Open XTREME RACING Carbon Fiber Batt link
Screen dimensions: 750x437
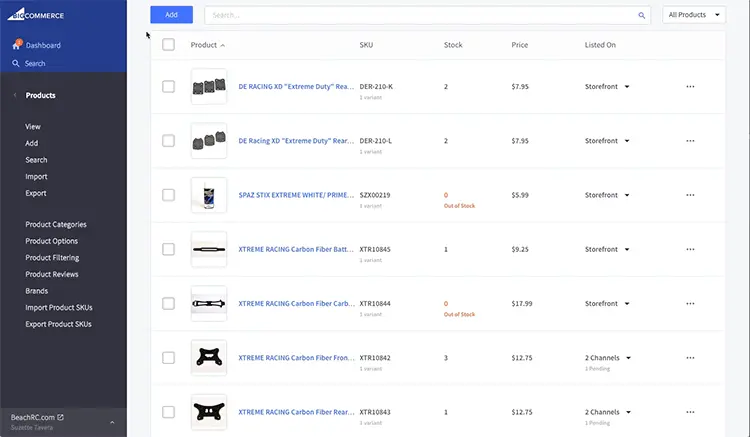tap(296, 249)
